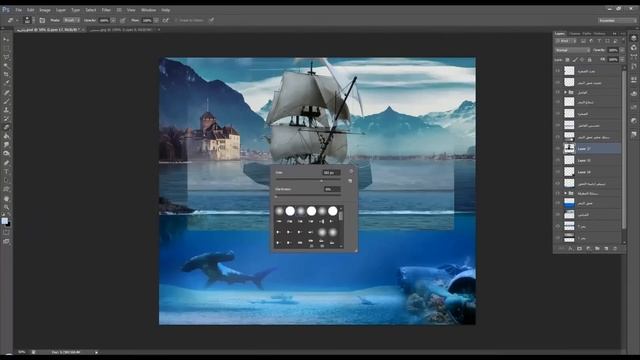
Task: Click the lock all icon in the Layers panel
Action: 589,60
